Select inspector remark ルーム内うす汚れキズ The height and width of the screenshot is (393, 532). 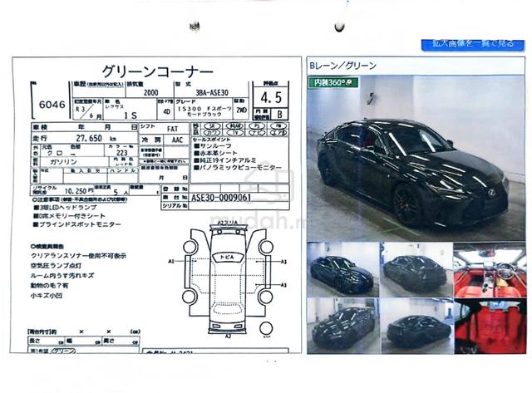click(x=62, y=275)
